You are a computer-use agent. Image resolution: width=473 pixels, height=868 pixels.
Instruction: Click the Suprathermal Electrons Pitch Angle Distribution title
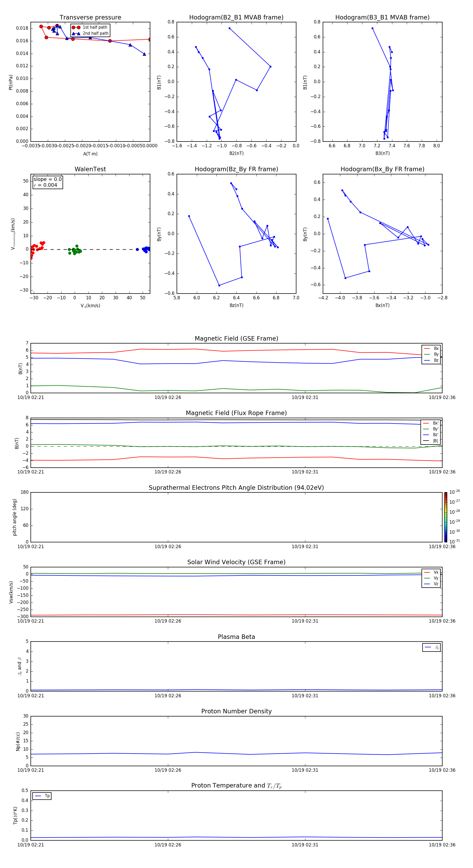coord(236,488)
